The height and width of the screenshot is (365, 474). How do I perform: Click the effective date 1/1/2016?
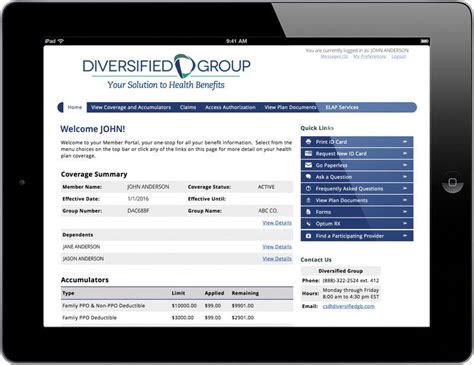[x=138, y=199]
